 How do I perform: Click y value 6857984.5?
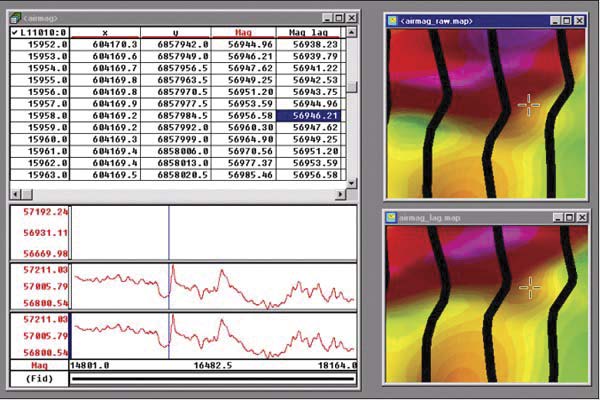click(183, 116)
